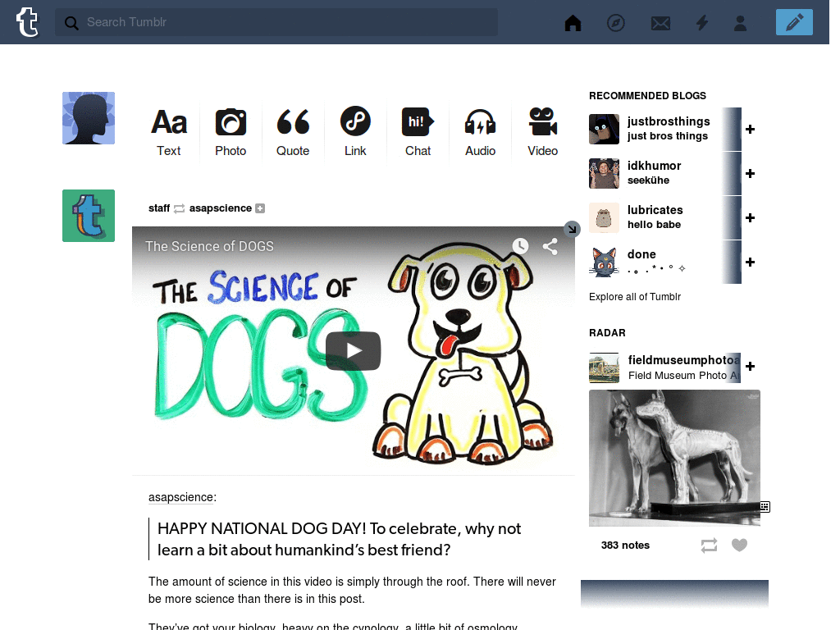The image size is (840, 630).
Task: Open the justbrosthings recommended blog
Action: (669, 121)
